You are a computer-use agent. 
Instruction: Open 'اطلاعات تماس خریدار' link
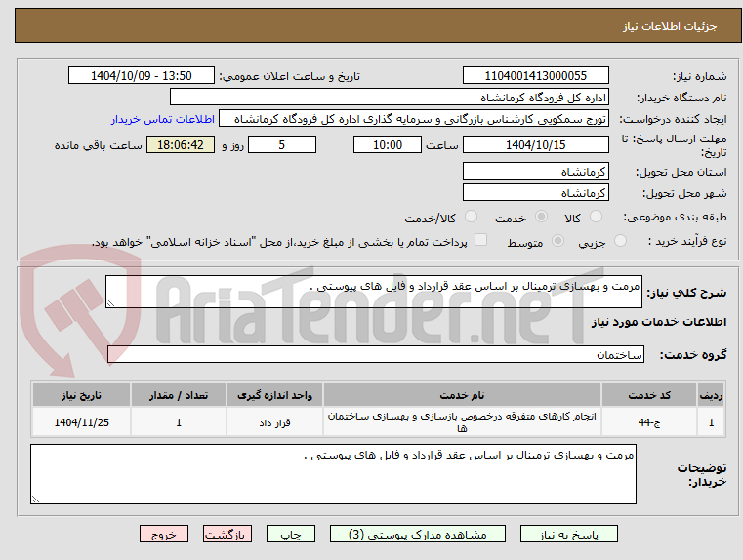[163, 119]
